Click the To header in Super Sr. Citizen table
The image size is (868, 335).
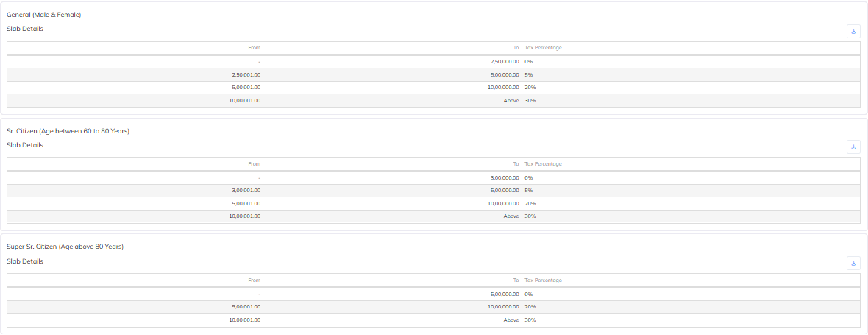pyautogui.click(x=393, y=281)
